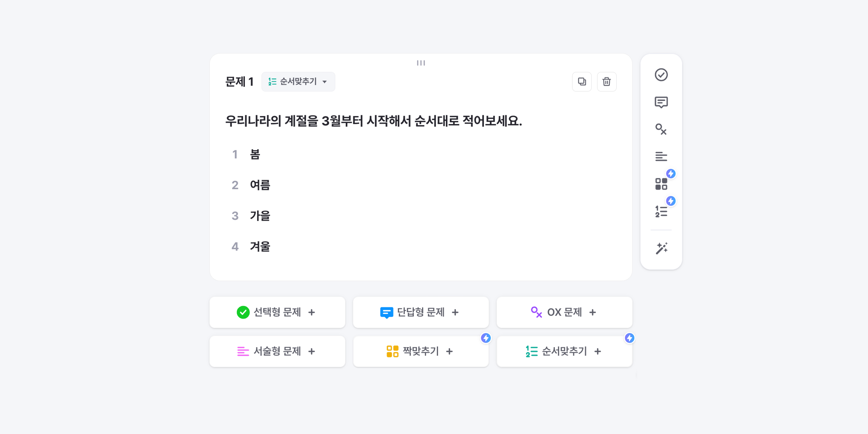Viewport: 868px width, 434px height.
Task: Choose the OX question icon in sidebar
Action: click(661, 129)
